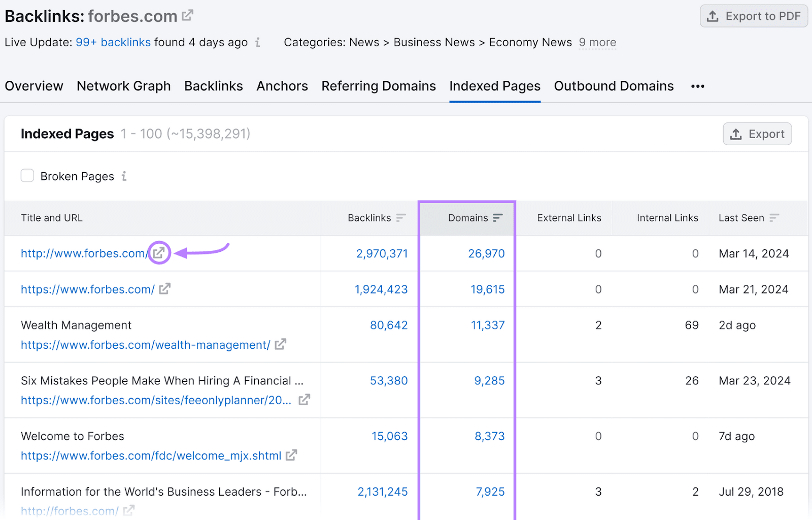Click the Export to PDF button
The height and width of the screenshot is (520, 812).
[754, 16]
